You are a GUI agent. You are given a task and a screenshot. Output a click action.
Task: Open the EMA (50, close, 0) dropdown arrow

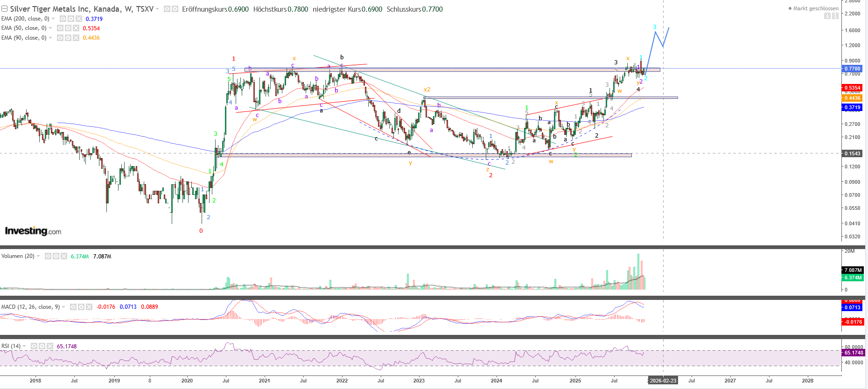50,28
